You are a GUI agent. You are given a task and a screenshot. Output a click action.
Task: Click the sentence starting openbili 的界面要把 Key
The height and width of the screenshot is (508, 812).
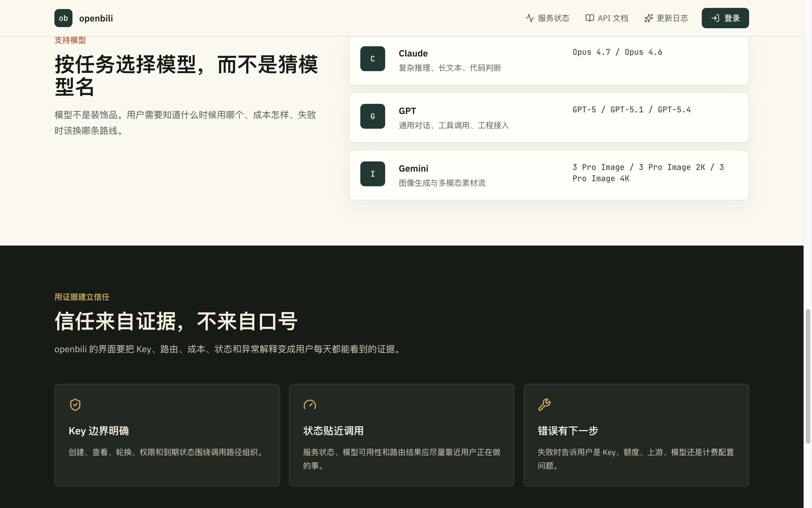click(x=228, y=349)
